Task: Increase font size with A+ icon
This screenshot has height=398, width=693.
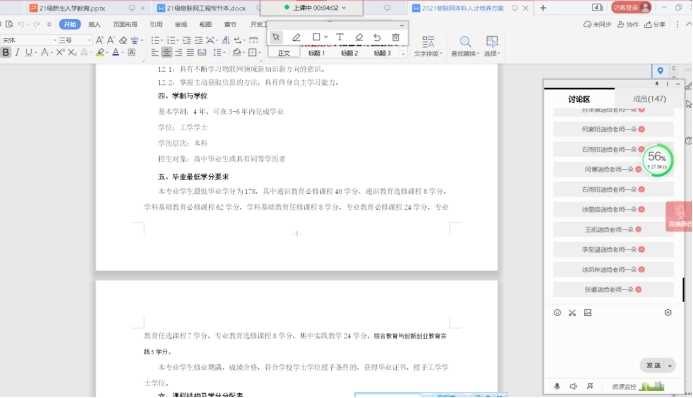Action: pos(100,40)
